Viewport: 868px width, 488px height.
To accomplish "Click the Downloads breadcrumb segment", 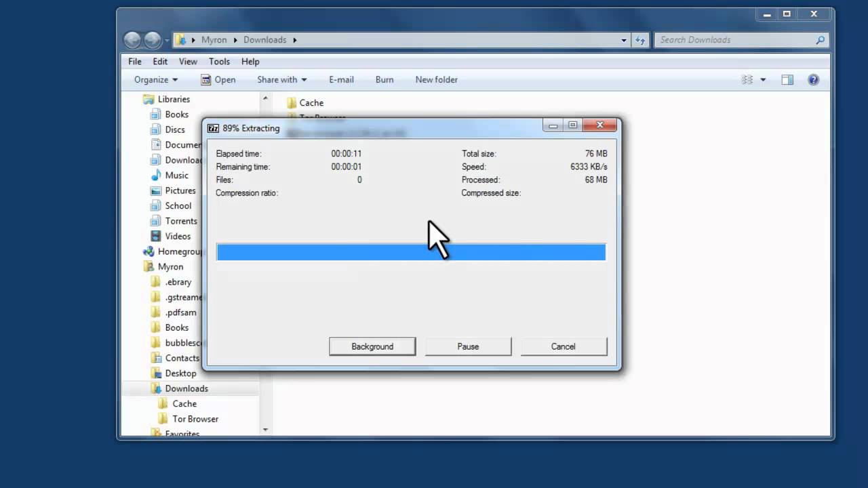I will [x=265, y=40].
